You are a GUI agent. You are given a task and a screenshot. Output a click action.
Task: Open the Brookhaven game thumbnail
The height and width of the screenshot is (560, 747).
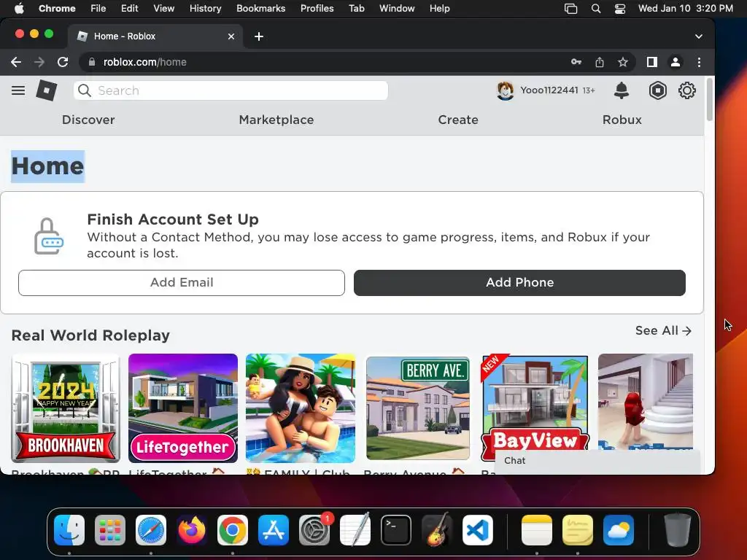click(x=66, y=408)
